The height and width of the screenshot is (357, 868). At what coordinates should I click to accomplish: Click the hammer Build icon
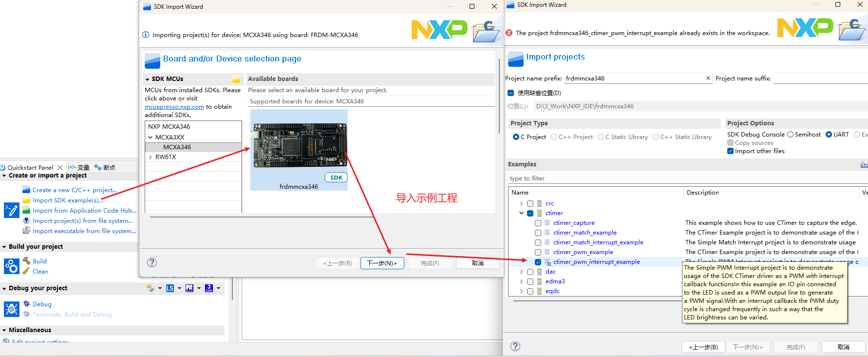pyautogui.click(x=26, y=261)
